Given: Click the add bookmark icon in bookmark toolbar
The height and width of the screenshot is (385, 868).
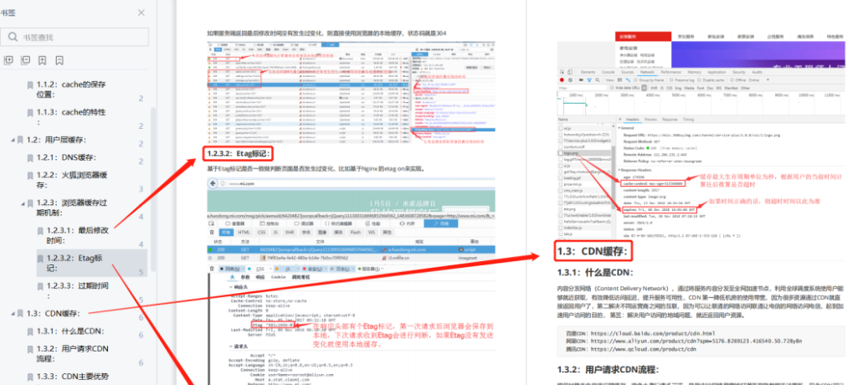Looking at the screenshot, I should 43,60.
